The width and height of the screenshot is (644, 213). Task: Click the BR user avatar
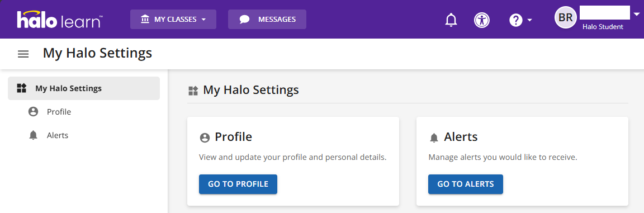click(566, 17)
